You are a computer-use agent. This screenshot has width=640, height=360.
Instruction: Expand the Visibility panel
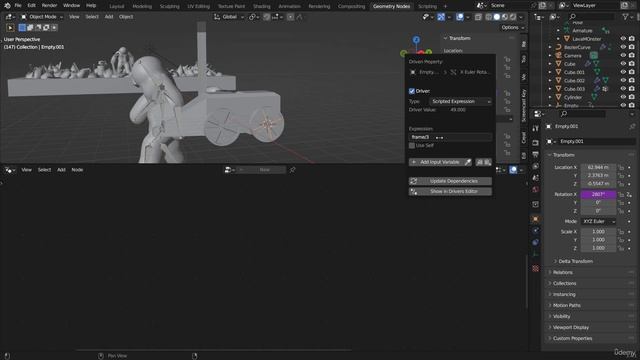561,316
